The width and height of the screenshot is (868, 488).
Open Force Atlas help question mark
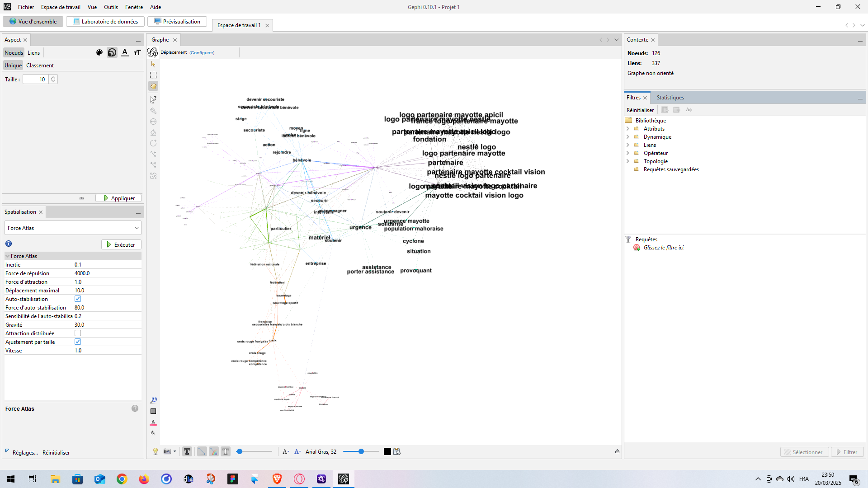(135, 408)
